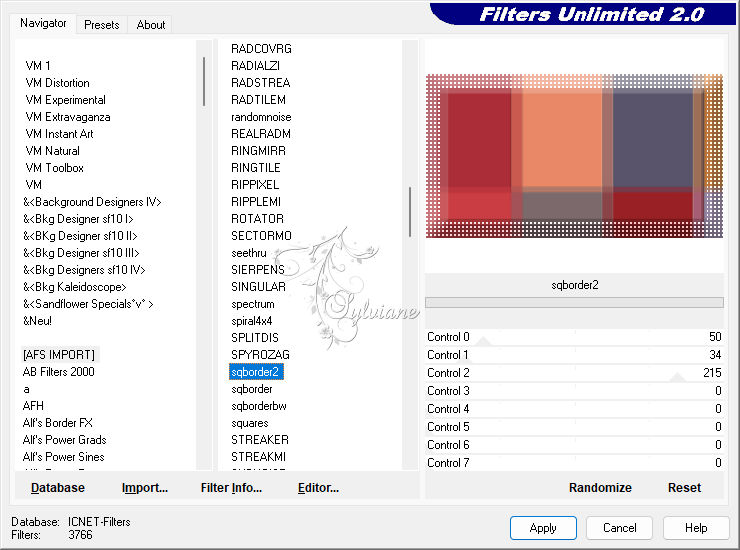Select &<Sandflower Specials°v° > category
The image size is (740, 550).
[88, 304]
